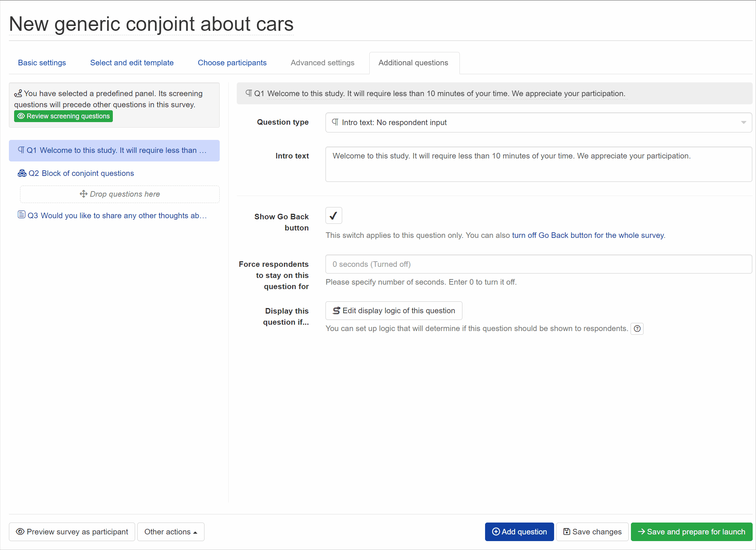Open the Basic settings tab
This screenshot has width=756, height=550.
point(42,63)
